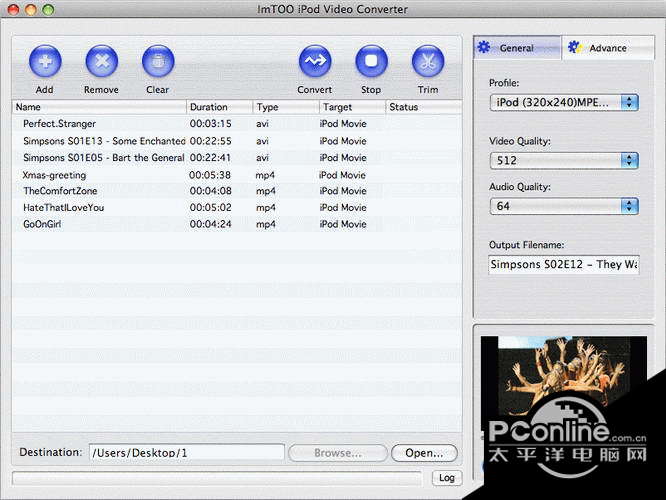This screenshot has height=500, width=666.
Task: Click iPod Movie target of TheComfortZone
Action: (343, 191)
